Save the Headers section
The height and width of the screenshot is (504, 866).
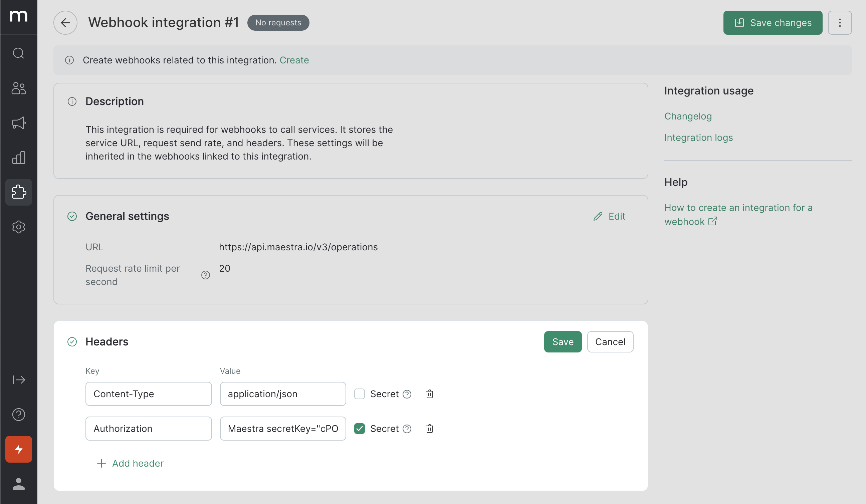click(x=563, y=342)
